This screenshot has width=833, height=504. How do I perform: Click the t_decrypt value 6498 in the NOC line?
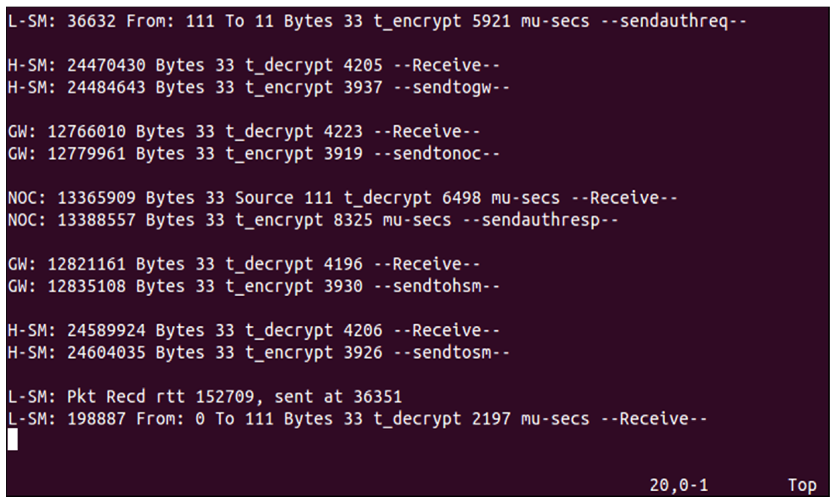[x=462, y=198]
